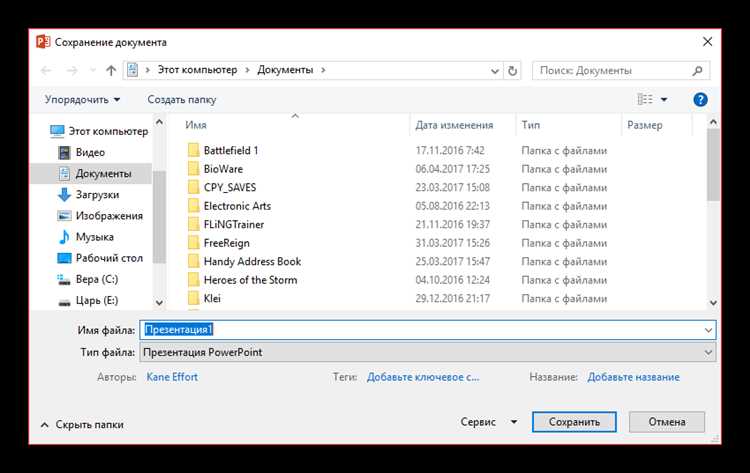Open Загрузки in the sidebar
Screen dimensions: 750x473
(x=88, y=195)
